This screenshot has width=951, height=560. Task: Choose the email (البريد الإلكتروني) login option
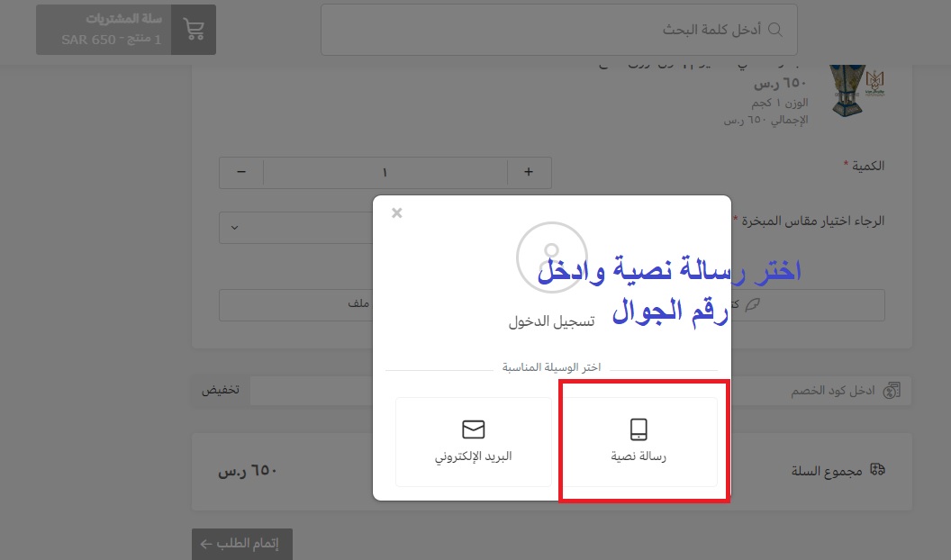click(x=474, y=441)
